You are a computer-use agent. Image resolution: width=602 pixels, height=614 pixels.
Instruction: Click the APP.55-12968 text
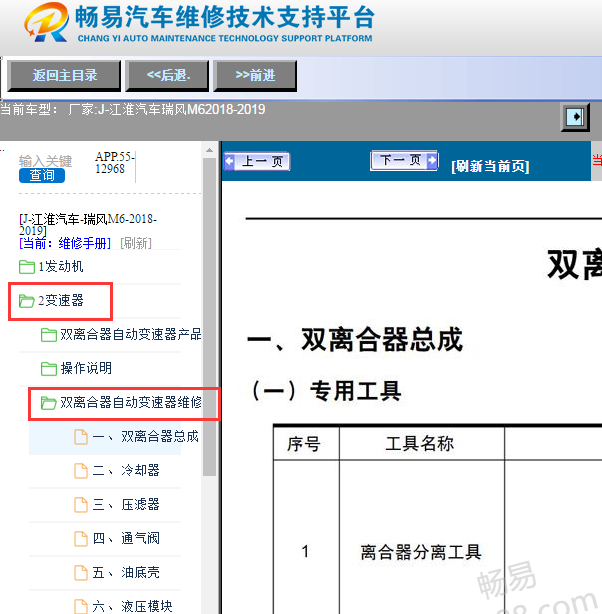click(115, 163)
